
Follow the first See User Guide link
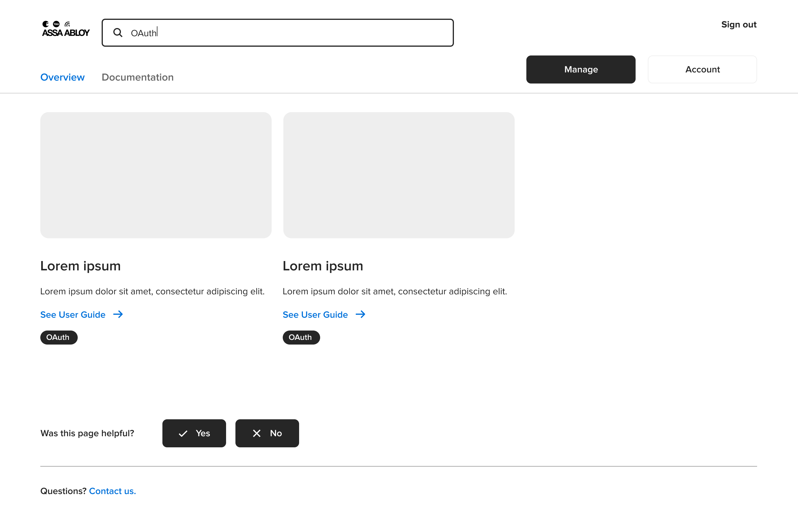click(73, 315)
